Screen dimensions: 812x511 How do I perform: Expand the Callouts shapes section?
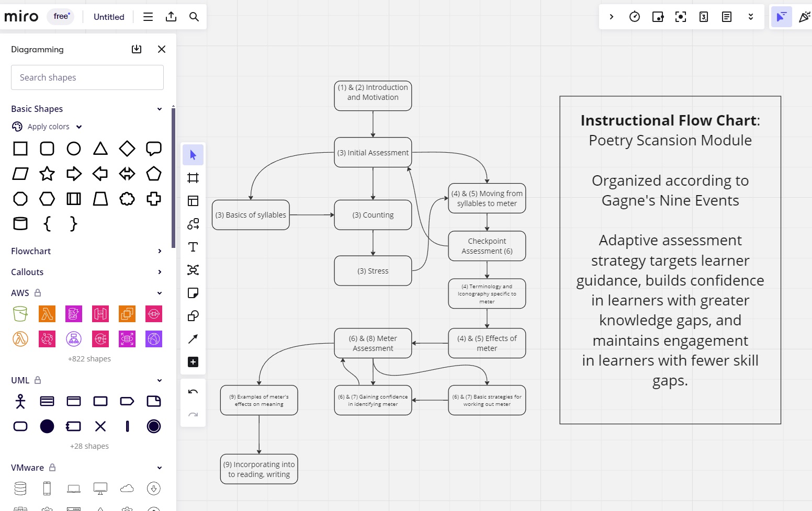tap(160, 272)
